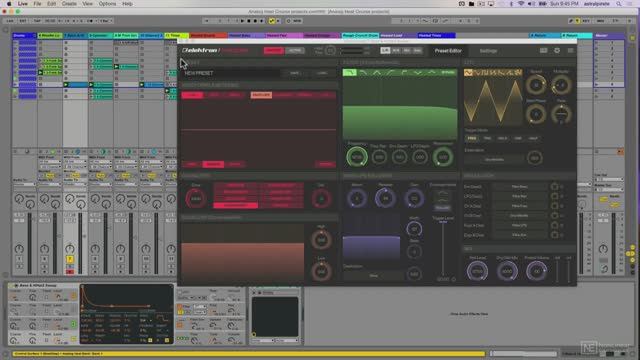Open the Apple menu
The height and width of the screenshot is (360, 640).
(x=9, y=4)
